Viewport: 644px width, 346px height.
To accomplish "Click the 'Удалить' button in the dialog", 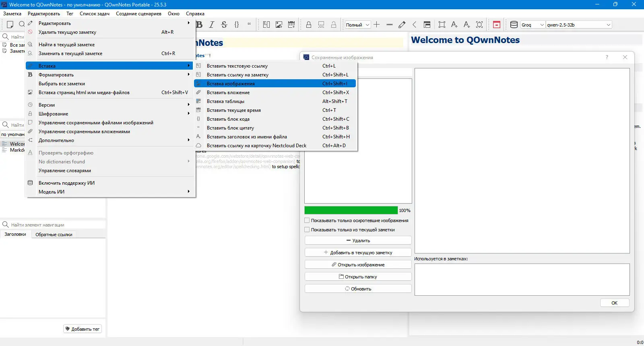I will tap(358, 241).
